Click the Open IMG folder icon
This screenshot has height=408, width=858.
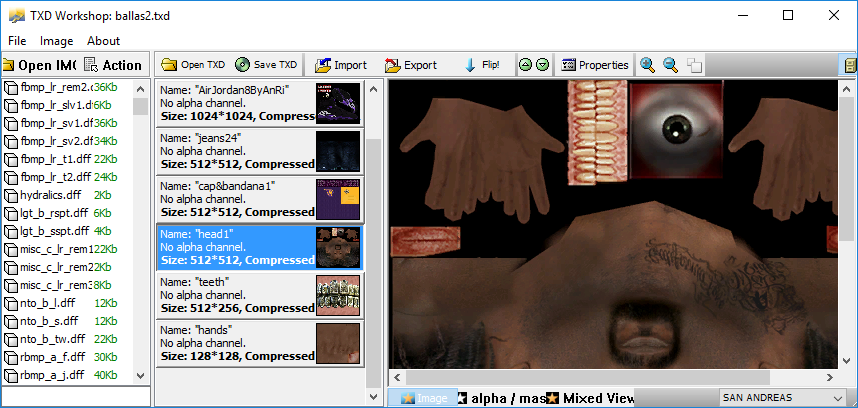(x=8, y=65)
